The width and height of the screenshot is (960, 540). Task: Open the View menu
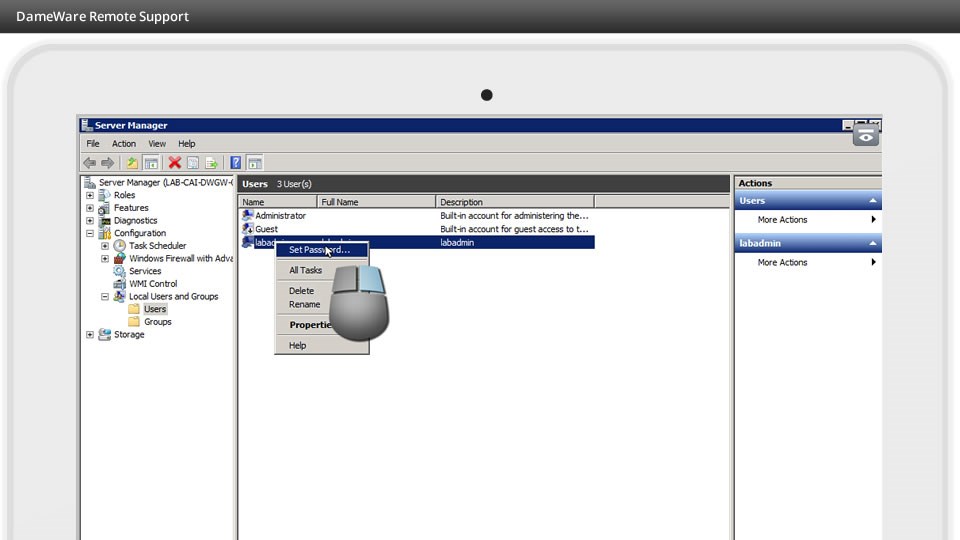click(157, 144)
